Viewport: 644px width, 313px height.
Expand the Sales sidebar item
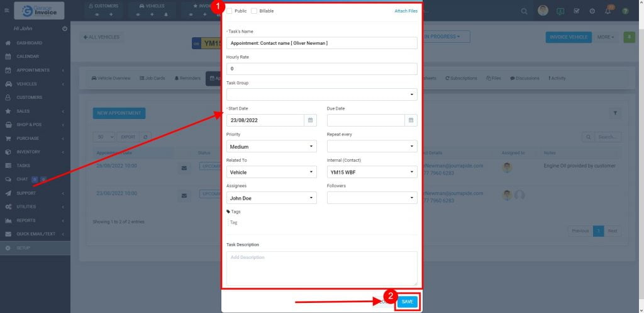35,111
